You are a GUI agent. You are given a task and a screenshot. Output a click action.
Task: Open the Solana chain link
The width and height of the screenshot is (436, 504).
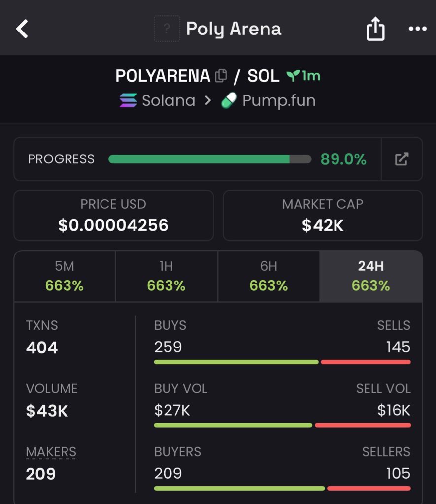168,101
